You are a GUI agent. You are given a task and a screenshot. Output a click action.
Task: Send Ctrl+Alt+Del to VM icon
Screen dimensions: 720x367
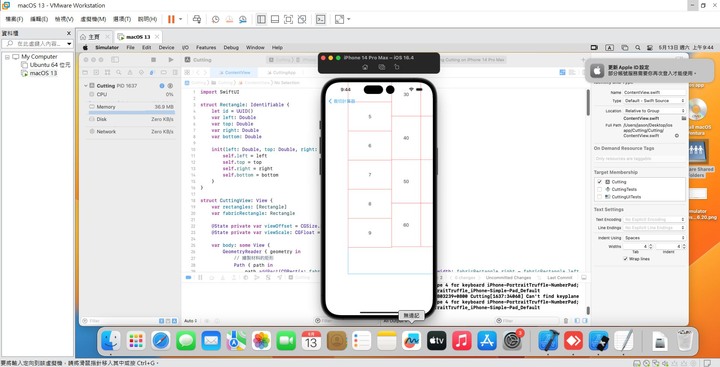point(197,19)
